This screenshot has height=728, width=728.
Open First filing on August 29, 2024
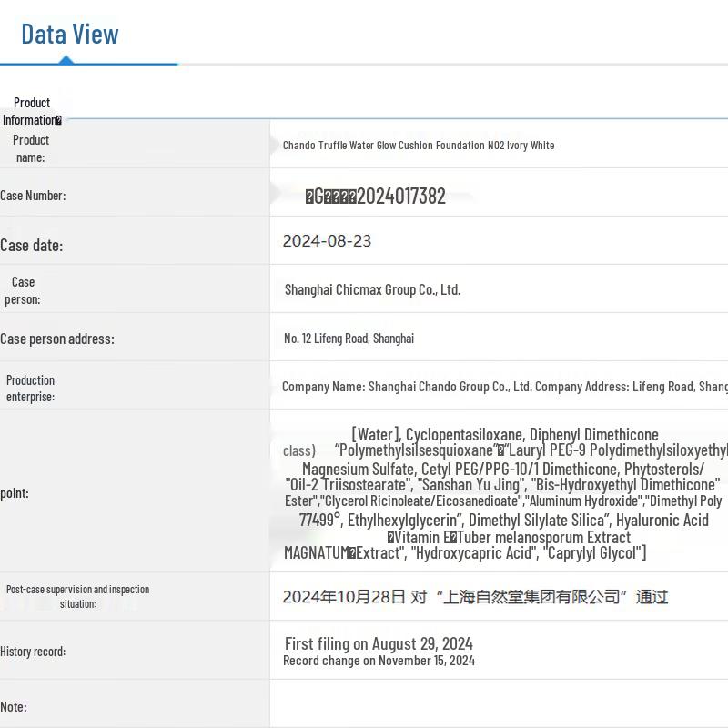click(x=379, y=644)
